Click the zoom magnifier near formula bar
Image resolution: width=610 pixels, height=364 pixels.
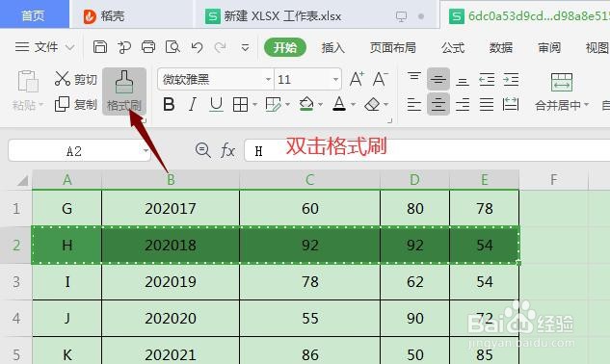click(x=203, y=150)
